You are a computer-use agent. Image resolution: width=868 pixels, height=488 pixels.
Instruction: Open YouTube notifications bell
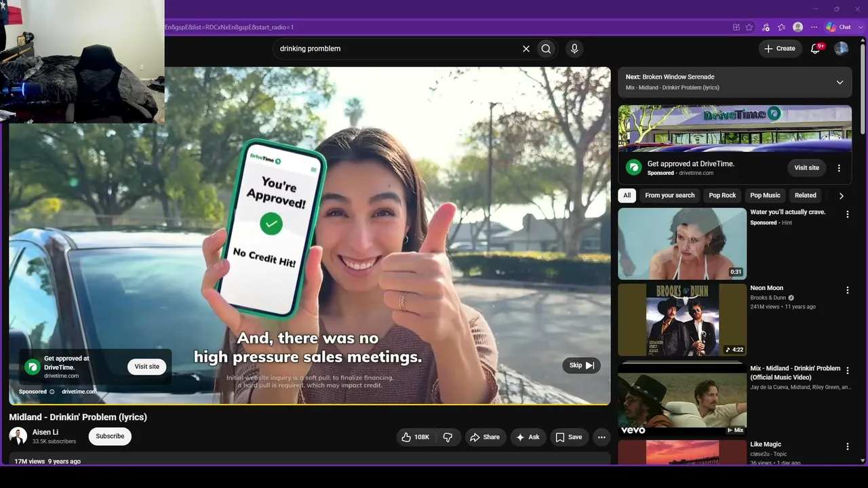(816, 49)
